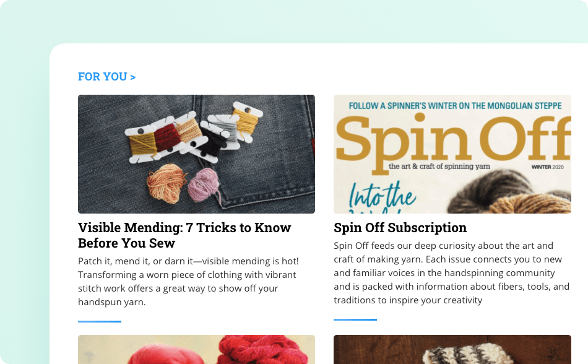This screenshot has height=364, width=588.
Task: Open the FOR YOU section link
Action: coord(106,77)
